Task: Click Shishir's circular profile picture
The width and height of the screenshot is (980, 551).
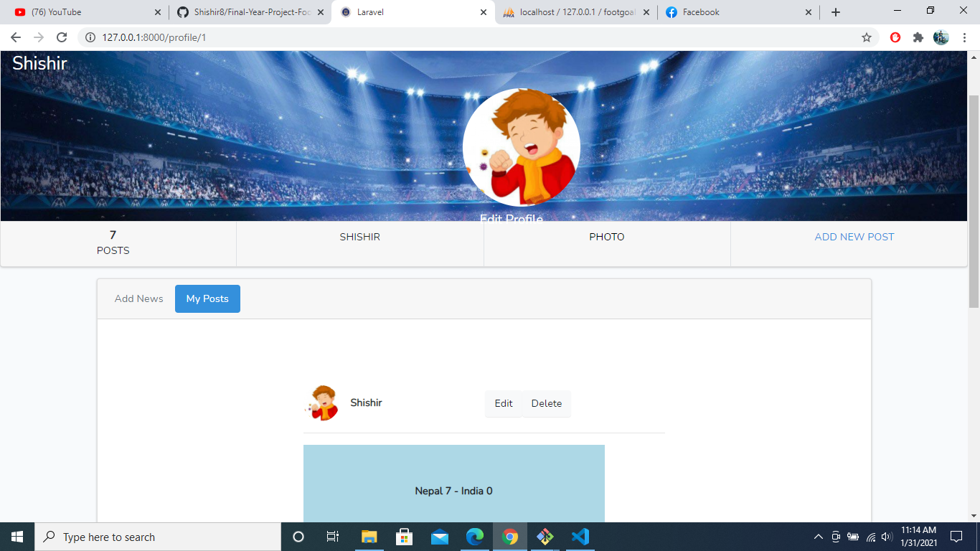Action: pyautogui.click(x=522, y=147)
